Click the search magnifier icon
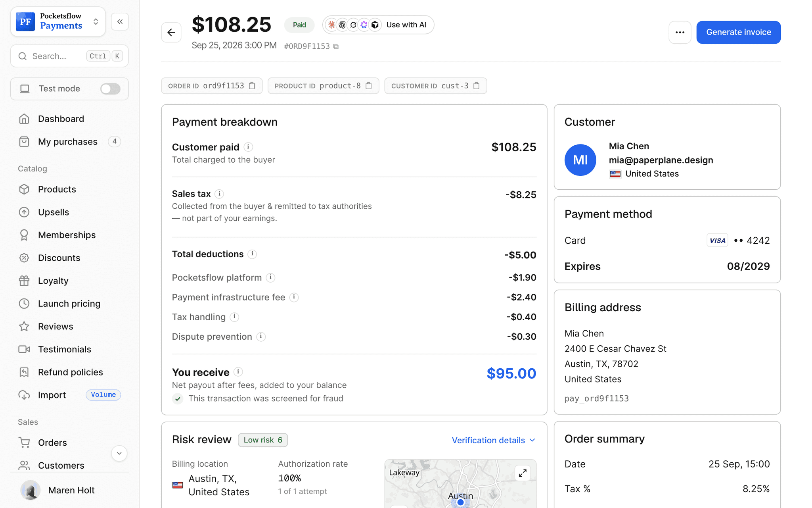Viewport: 812px width, 508px height. click(23, 56)
